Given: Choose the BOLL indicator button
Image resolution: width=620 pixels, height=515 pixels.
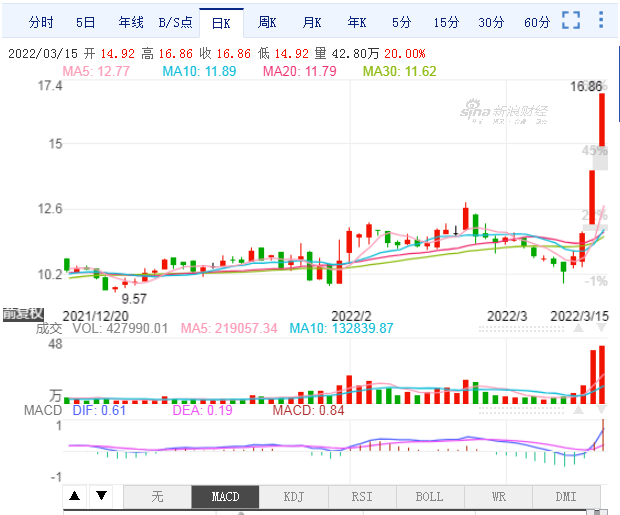Looking at the screenshot, I should pyautogui.click(x=430, y=496).
